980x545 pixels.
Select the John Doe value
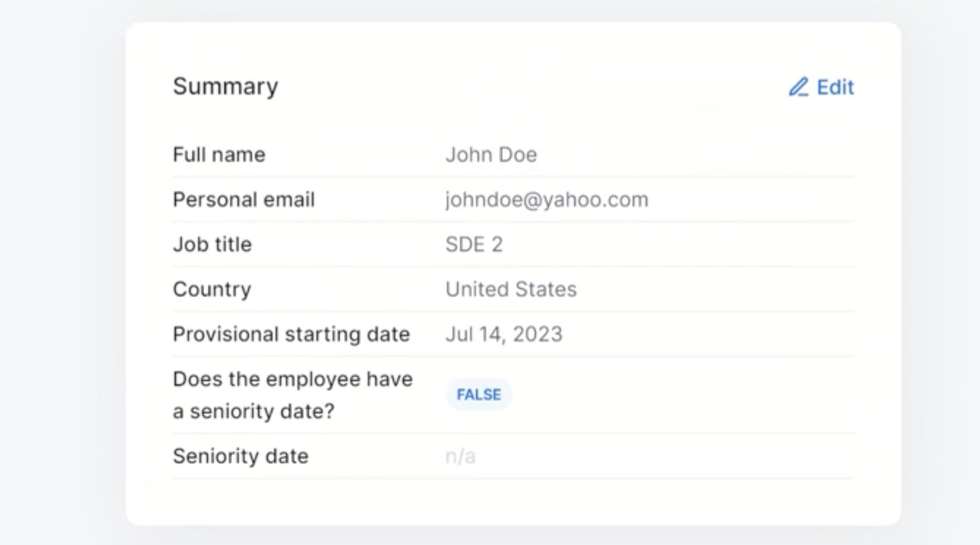pos(491,154)
